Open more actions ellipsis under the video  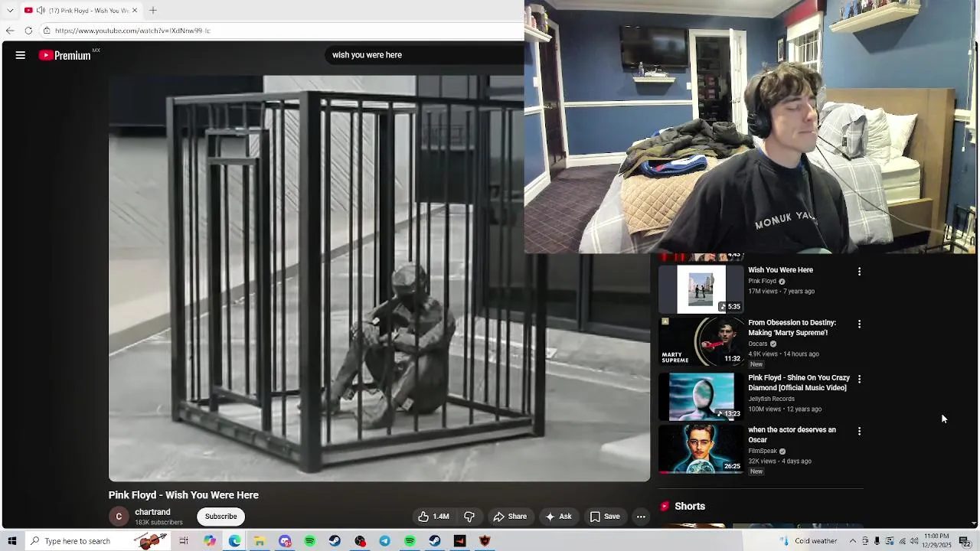coord(641,517)
